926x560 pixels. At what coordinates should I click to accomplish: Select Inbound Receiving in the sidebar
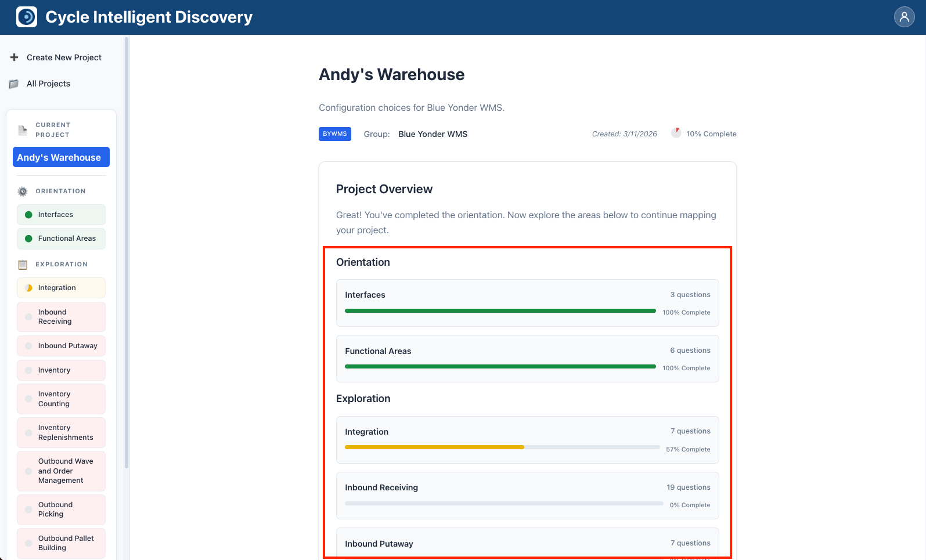61,317
